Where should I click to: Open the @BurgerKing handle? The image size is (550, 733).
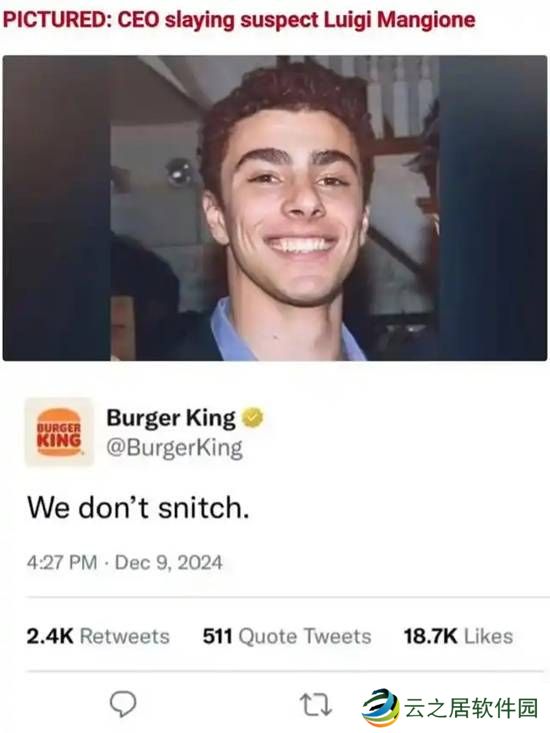click(x=175, y=448)
